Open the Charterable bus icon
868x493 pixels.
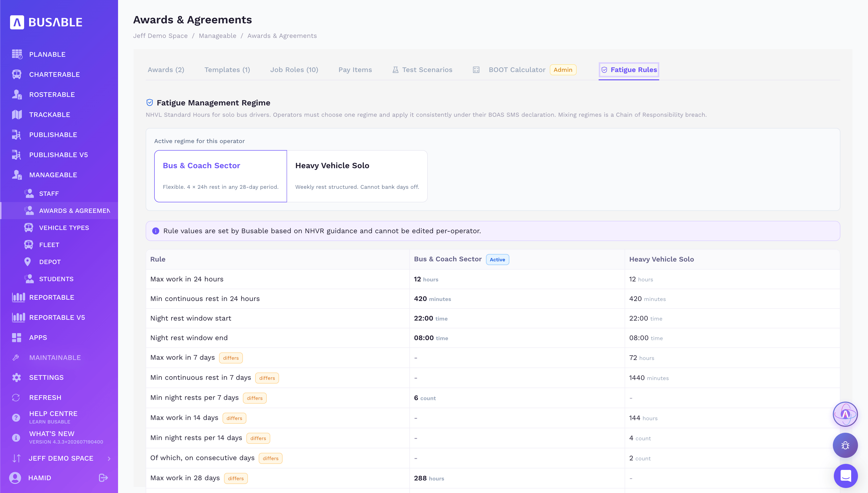17,74
